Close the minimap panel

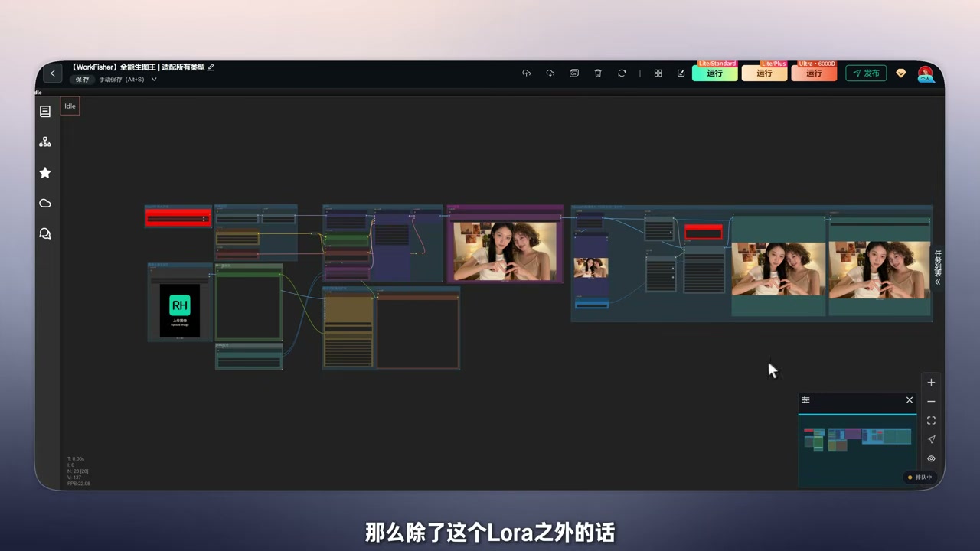(x=910, y=400)
